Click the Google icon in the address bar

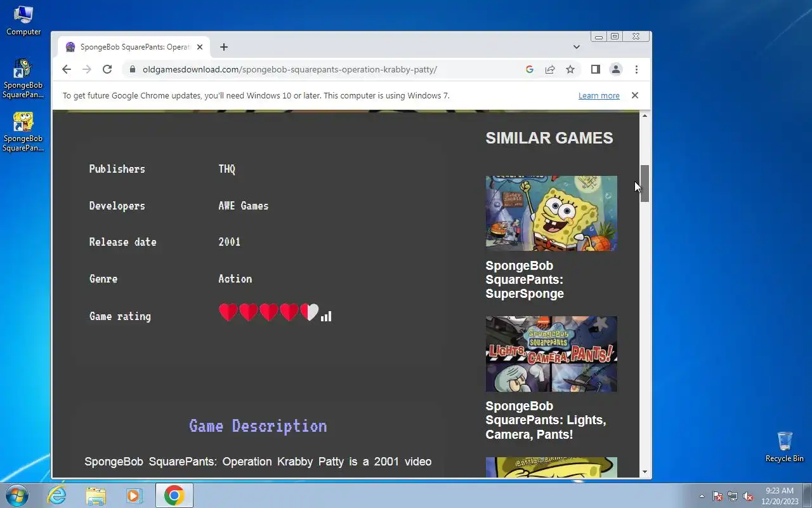point(530,69)
